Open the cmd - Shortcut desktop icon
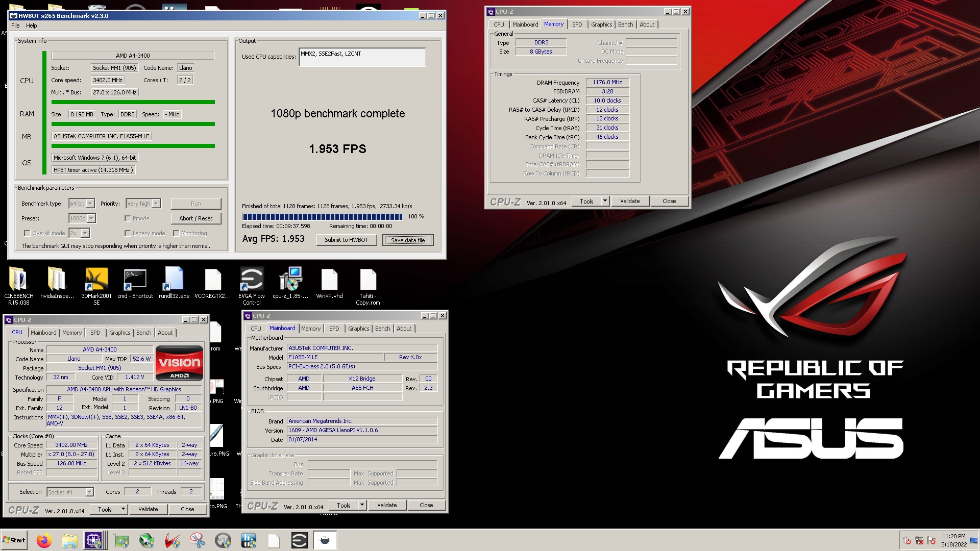 click(x=135, y=284)
